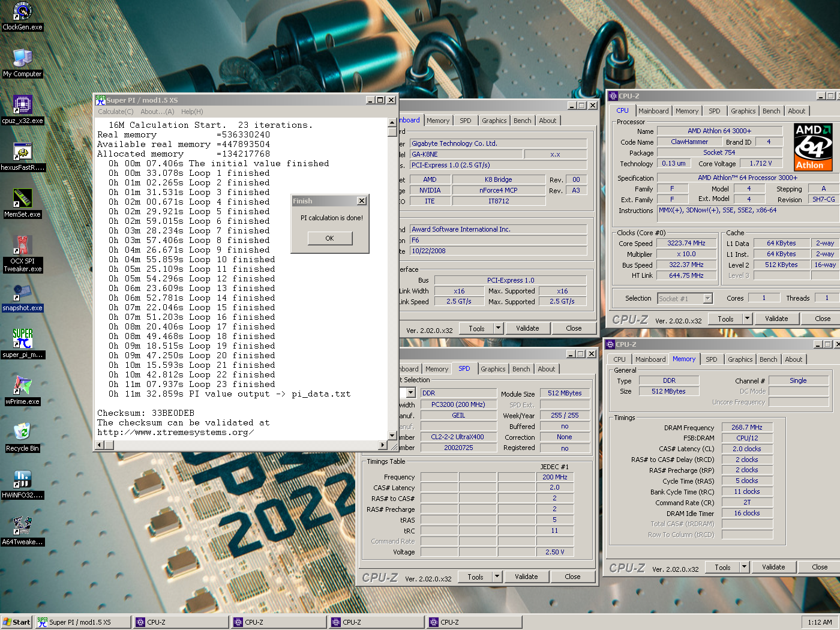Viewport: 840px width, 630px height.
Task: Launch the cpuz_x32.exe desktop icon
Action: coord(22,110)
